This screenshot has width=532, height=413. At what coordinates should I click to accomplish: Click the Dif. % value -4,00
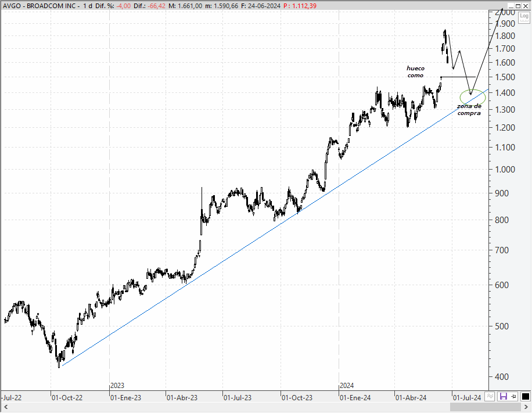tap(123, 6)
